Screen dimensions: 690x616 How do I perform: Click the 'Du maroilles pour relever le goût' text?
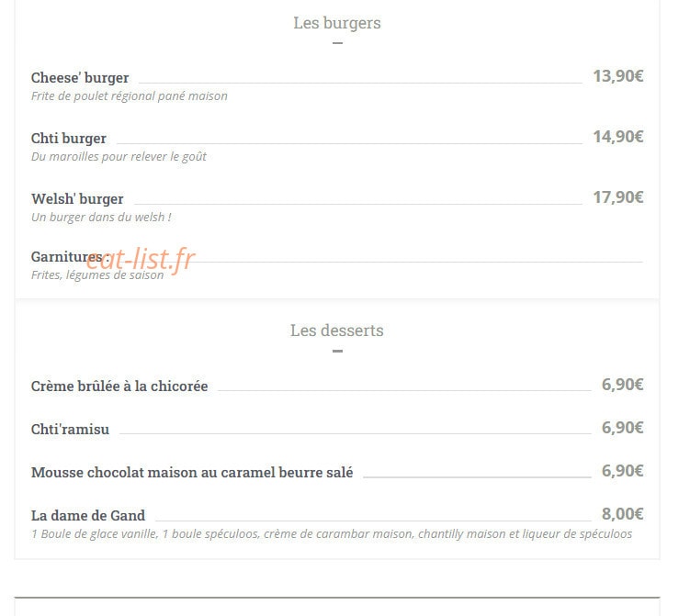(x=119, y=157)
